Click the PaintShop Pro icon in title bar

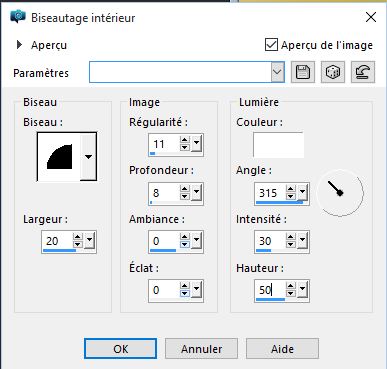click(x=18, y=16)
